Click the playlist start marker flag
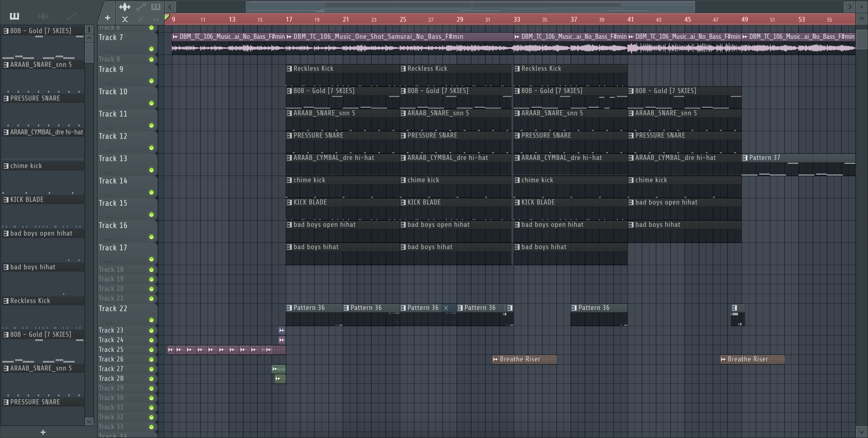 (167, 17)
